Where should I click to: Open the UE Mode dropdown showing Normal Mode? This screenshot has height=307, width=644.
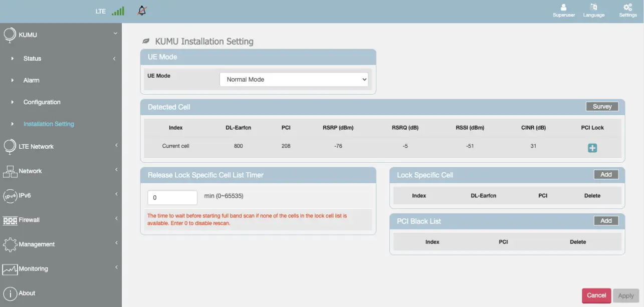coord(294,79)
